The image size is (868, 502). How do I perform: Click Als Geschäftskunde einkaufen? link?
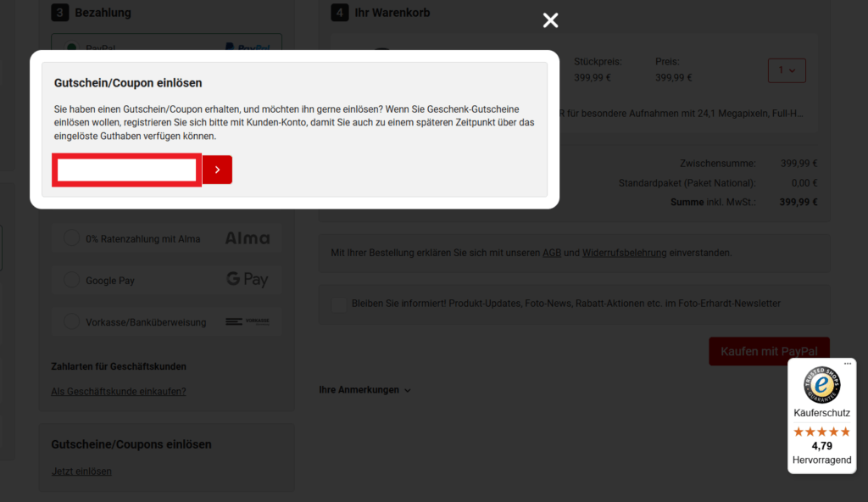coord(119,391)
